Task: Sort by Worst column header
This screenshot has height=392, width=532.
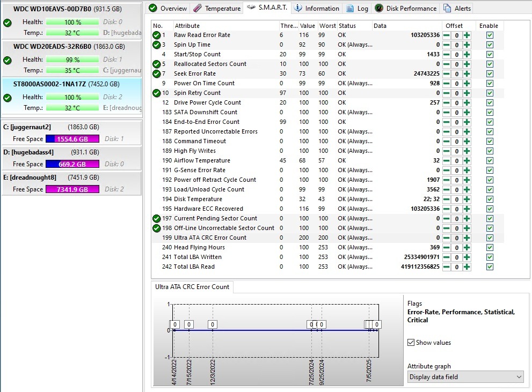Action: tap(327, 26)
